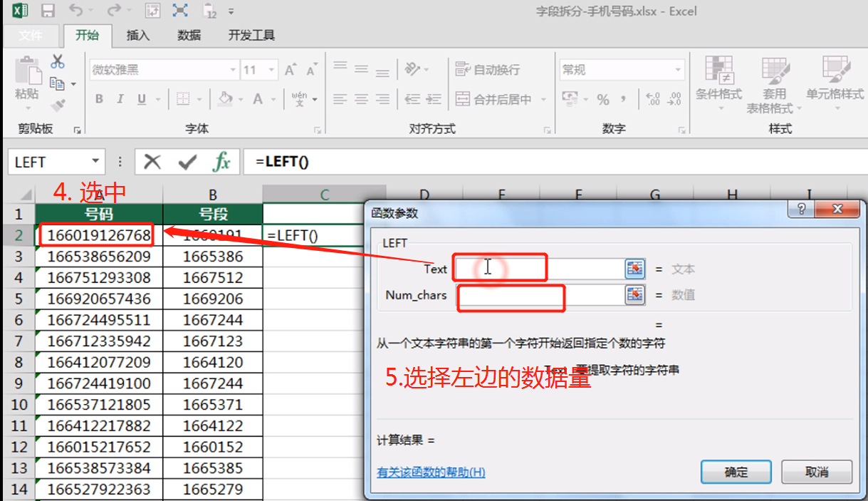
Task: Select cell A2 containing 166019126768
Action: click(x=99, y=234)
